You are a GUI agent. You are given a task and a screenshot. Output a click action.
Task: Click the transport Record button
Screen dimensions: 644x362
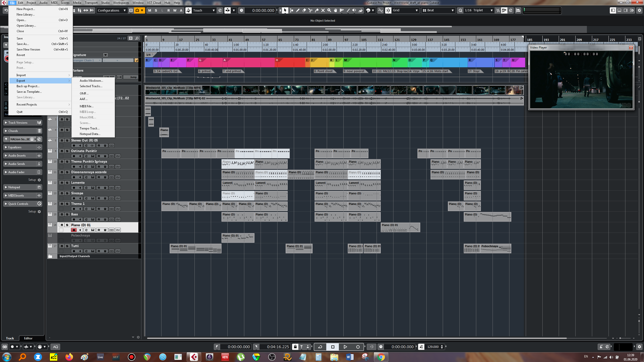[x=358, y=347]
